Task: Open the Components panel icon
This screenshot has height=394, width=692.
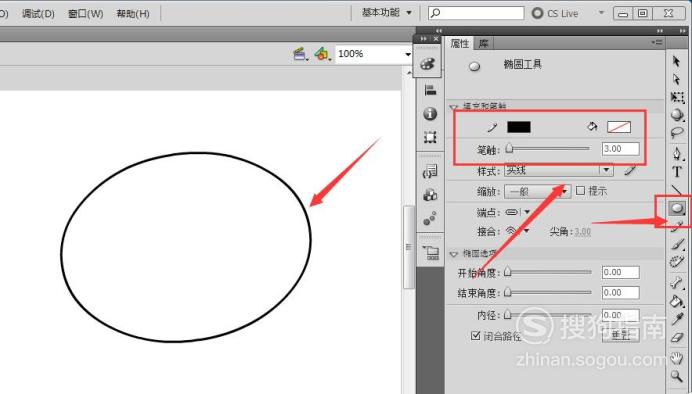Action: coord(430,195)
